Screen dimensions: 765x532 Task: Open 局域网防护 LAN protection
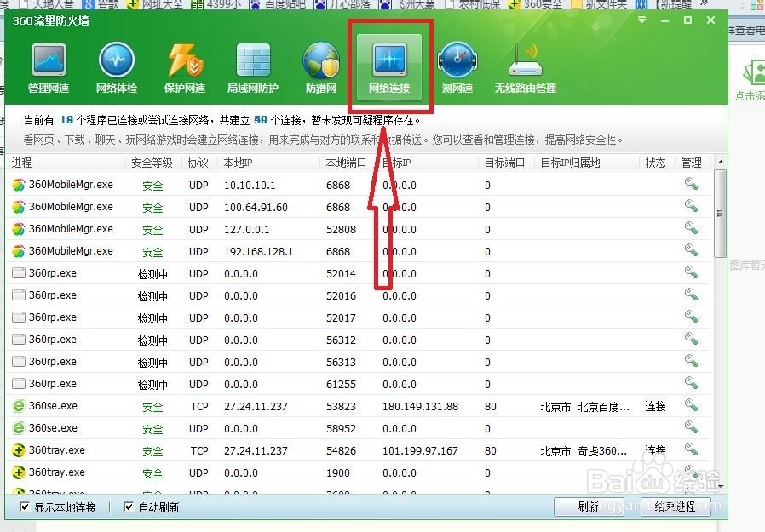[253, 68]
